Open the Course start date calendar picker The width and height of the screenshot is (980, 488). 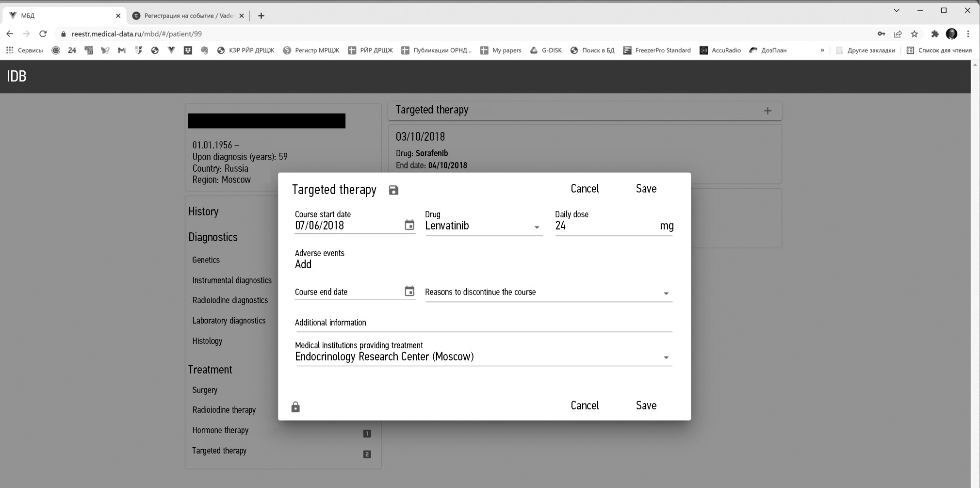tap(409, 225)
